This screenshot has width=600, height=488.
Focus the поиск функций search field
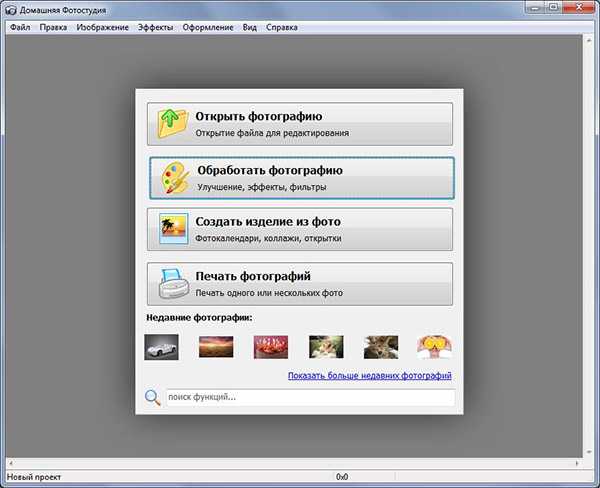click(308, 398)
